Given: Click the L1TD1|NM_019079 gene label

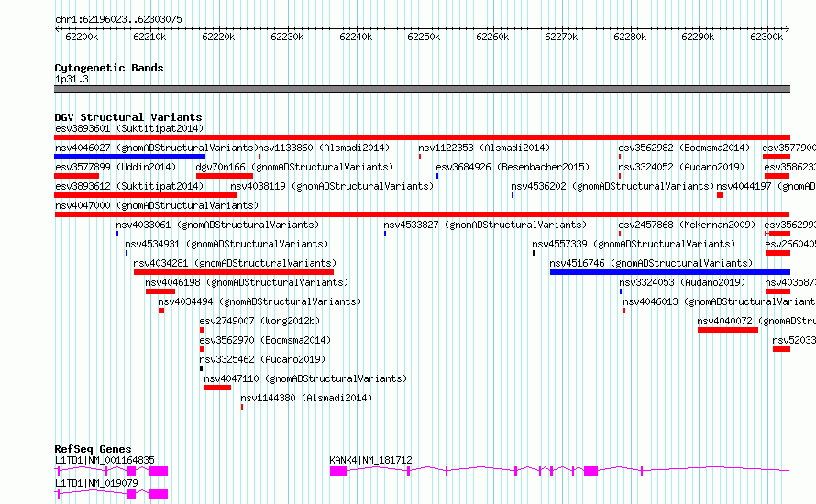Looking at the screenshot, I should coord(96,483).
